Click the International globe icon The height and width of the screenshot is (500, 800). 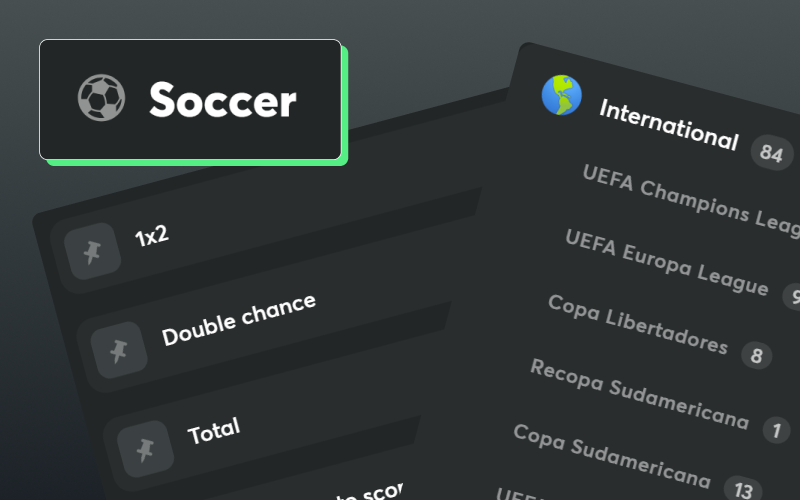(x=561, y=95)
